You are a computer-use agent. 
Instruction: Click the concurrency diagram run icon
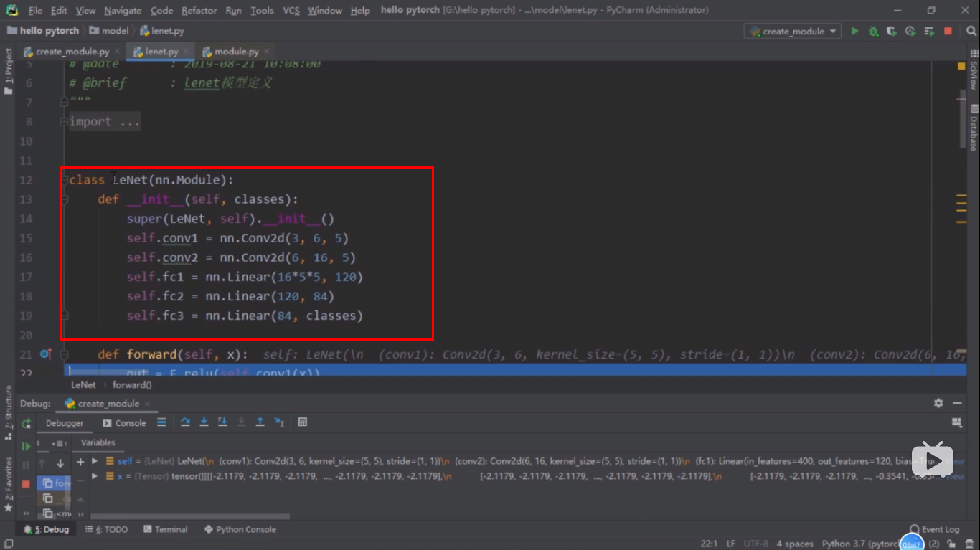coord(929,31)
